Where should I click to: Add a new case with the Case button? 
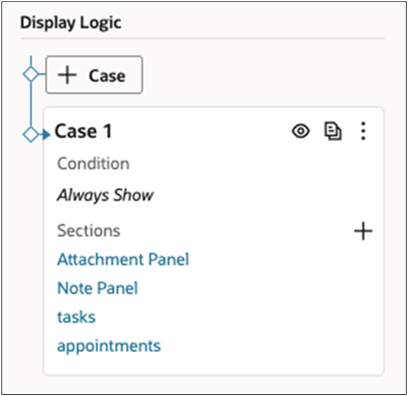(94, 75)
